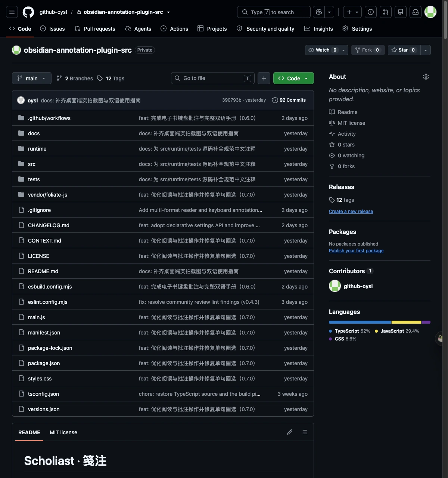
Task: Open commit hash 390793b
Action: pos(231,100)
